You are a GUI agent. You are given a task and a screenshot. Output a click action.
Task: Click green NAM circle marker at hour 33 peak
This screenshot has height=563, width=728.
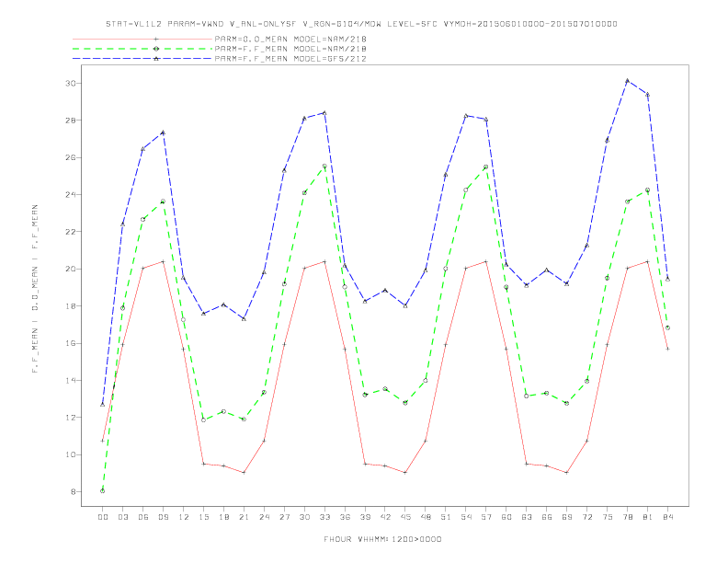[324, 166]
